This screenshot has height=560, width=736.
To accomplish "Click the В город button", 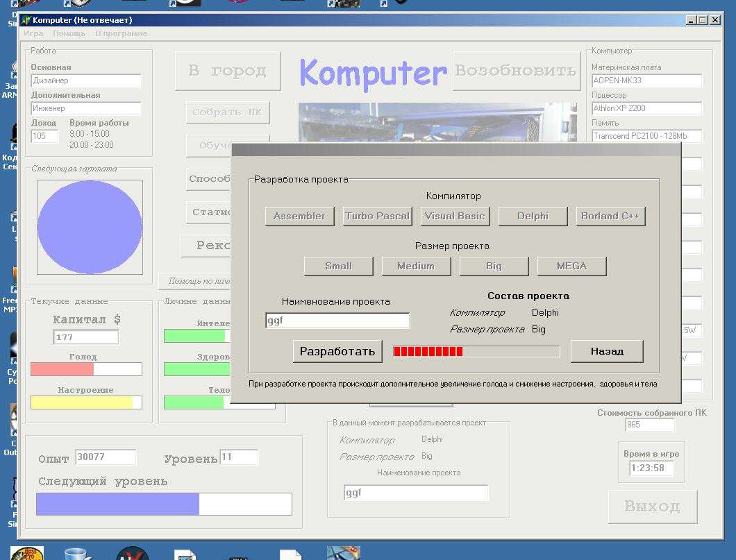I will point(228,71).
